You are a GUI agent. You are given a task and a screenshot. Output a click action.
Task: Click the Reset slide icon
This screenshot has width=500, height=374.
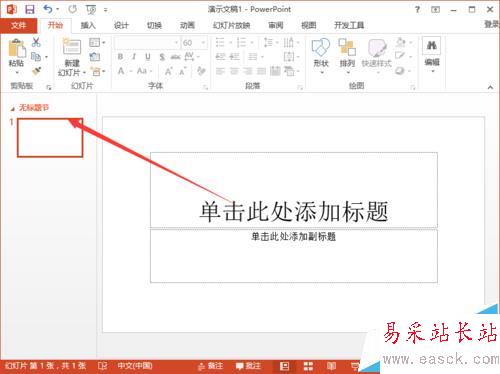point(95,57)
